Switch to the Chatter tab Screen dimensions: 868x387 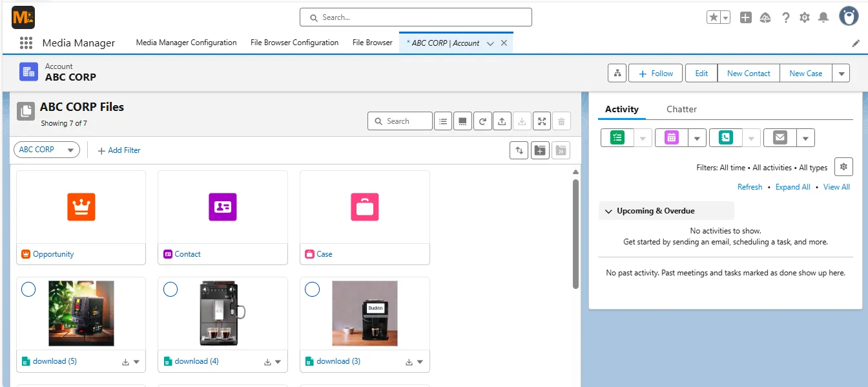(681, 109)
